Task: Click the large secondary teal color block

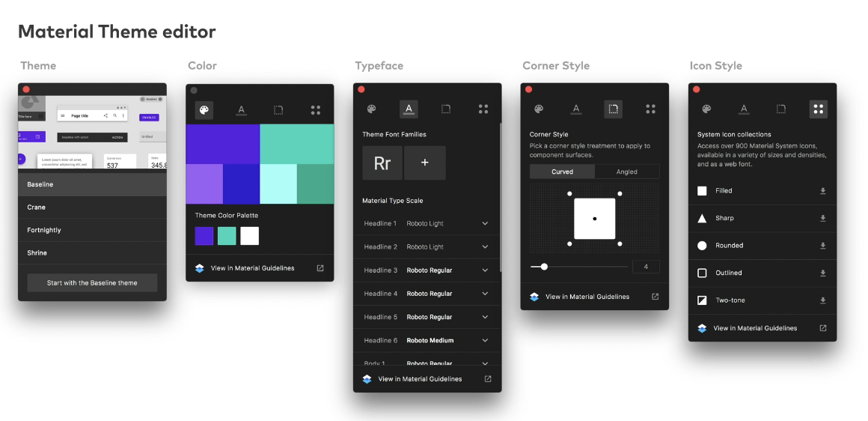Action: (x=297, y=144)
